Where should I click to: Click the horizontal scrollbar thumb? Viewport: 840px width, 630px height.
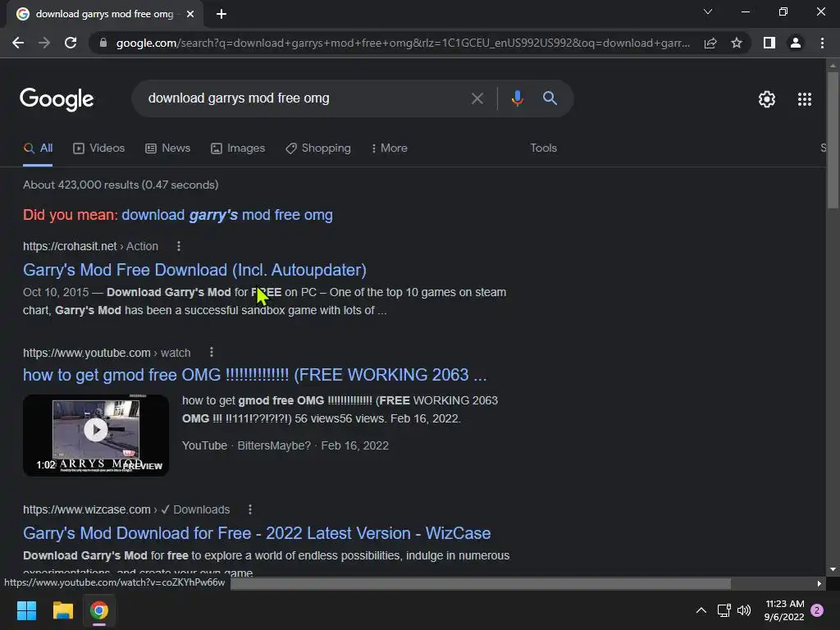pyautogui.click(x=481, y=584)
